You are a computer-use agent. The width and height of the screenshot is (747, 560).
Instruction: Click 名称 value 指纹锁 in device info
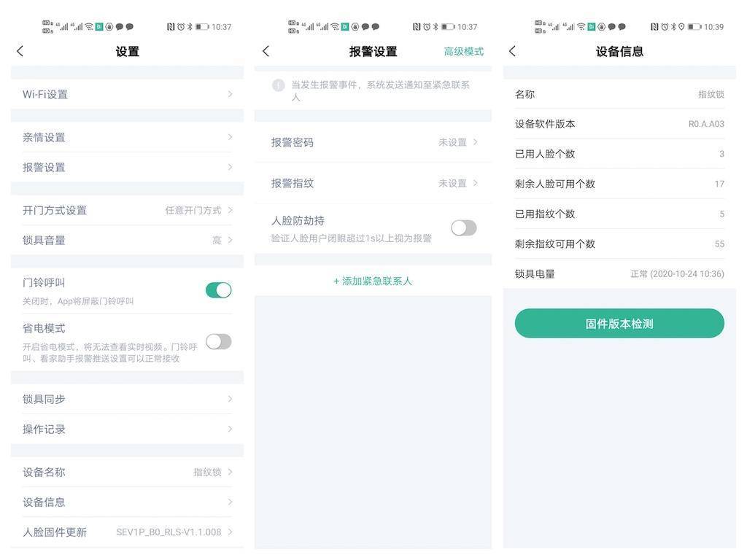pyautogui.click(x=711, y=94)
